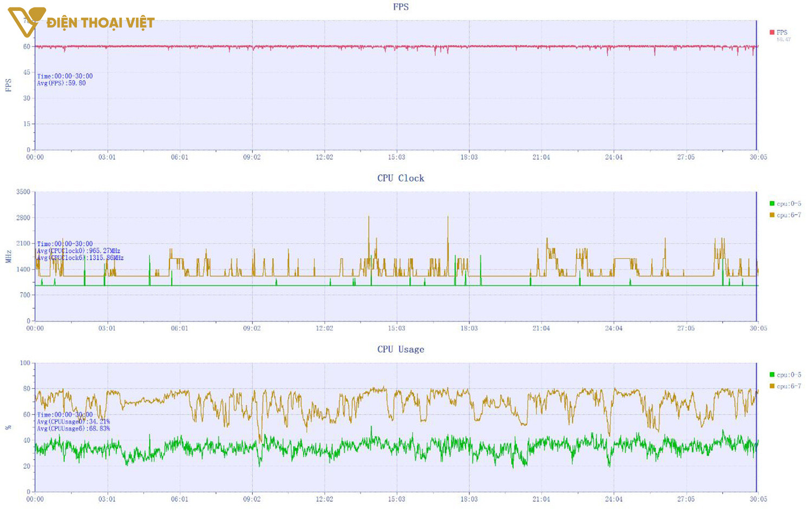
Task: Click the FPS chart title
Action: (401, 7)
